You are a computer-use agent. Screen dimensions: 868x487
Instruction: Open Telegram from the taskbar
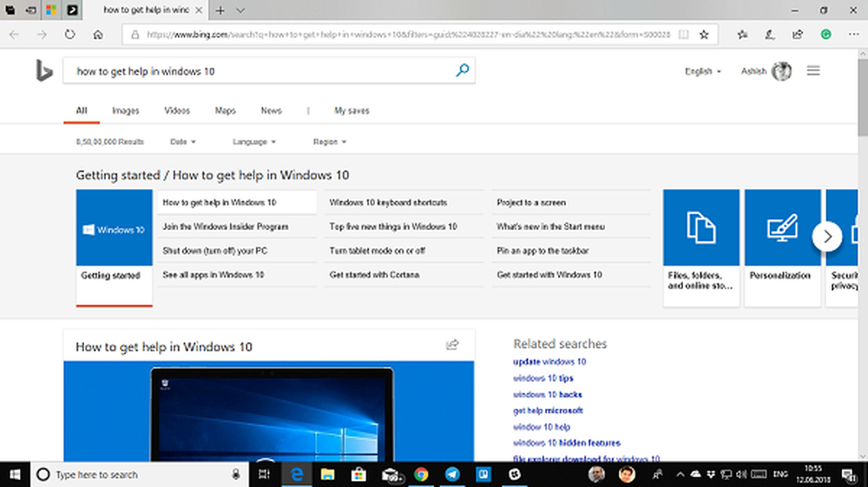452,475
